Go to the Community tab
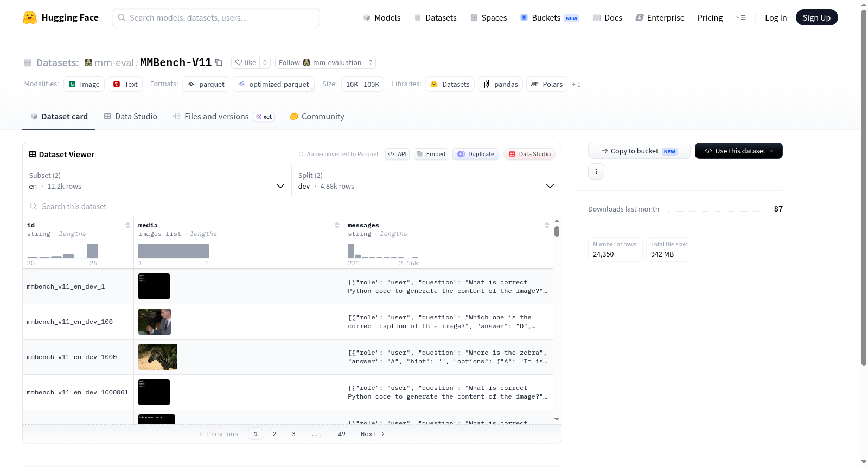Viewport: 868px width, 467px height. (x=317, y=117)
